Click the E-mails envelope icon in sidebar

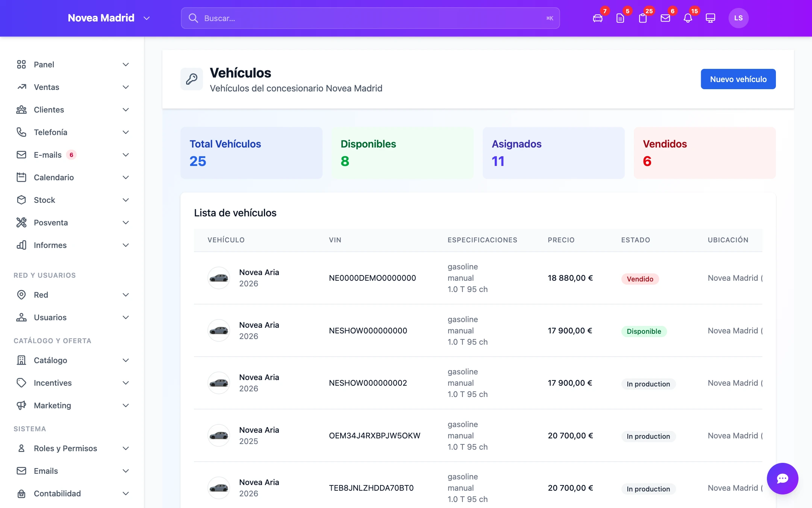(21, 155)
